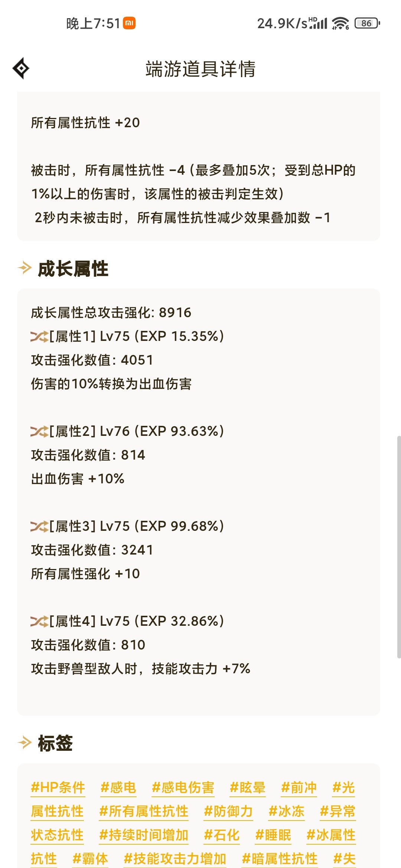
Task: Tap the battery indicator showing 86
Action: [367, 23]
